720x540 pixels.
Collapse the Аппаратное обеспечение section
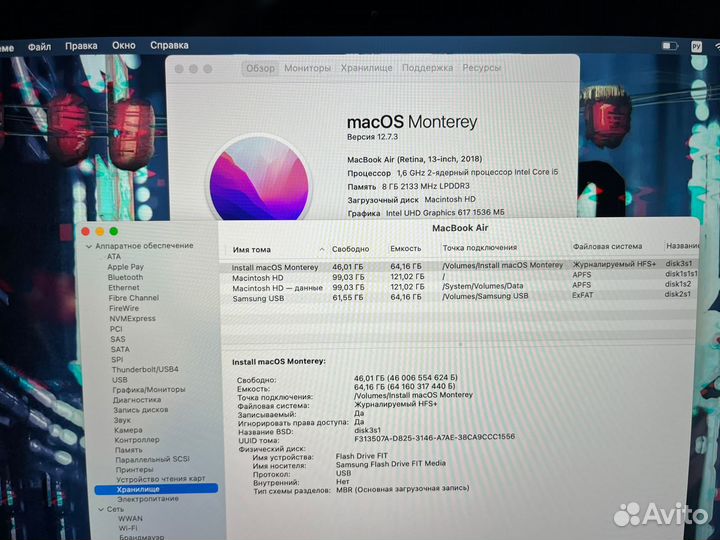click(89, 247)
